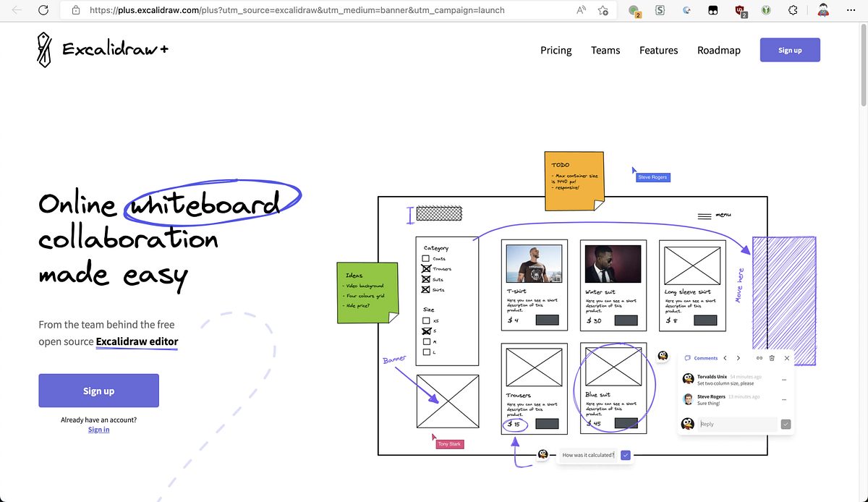Reload the page with the browser refresh icon
This screenshot has height=502, width=868.
point(43,10)
